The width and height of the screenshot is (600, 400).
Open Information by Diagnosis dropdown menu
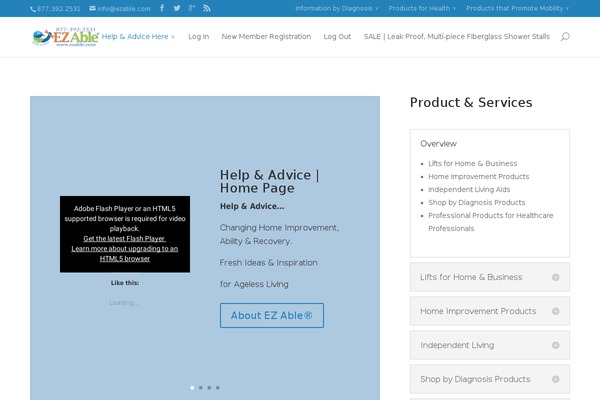point(336,8)
